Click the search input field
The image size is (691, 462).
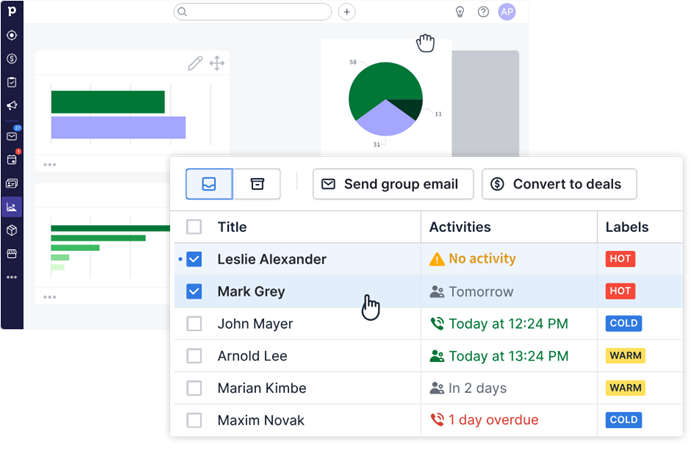(253, 12)
